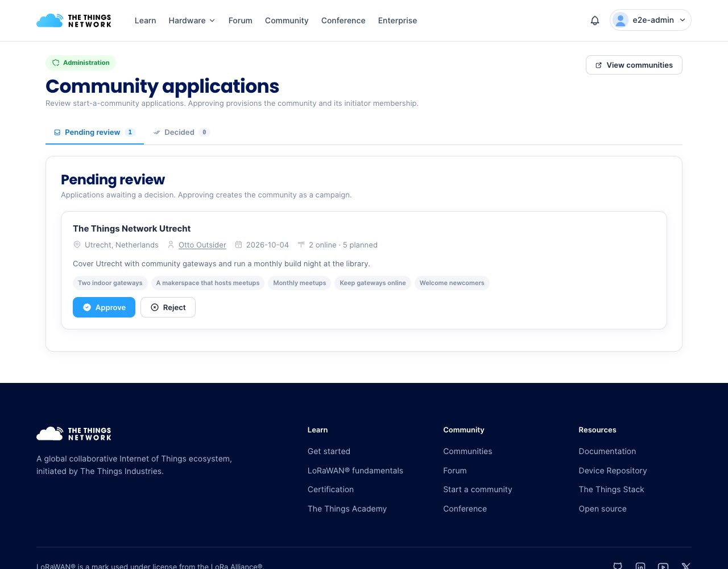This screenshot has height=569, width=728.
Task: Open the e2e-admin account dropdown arrow
Action: point(682,20)
